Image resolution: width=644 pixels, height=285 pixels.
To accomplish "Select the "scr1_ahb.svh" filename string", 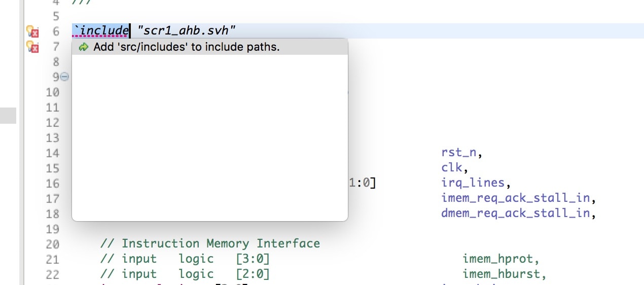I will pos(187,31).
